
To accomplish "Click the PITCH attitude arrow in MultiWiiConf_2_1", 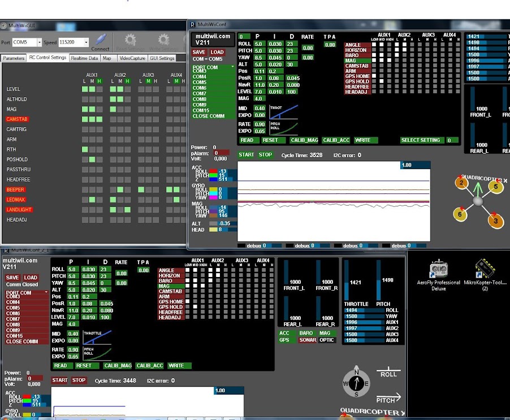I will coord(388,398).
